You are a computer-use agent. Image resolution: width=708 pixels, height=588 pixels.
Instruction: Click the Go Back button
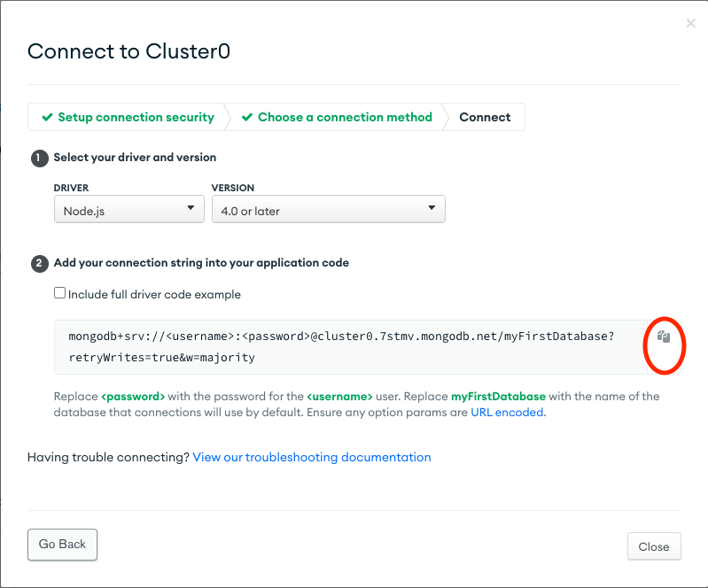pyautogui.click(x=62, y=545)
